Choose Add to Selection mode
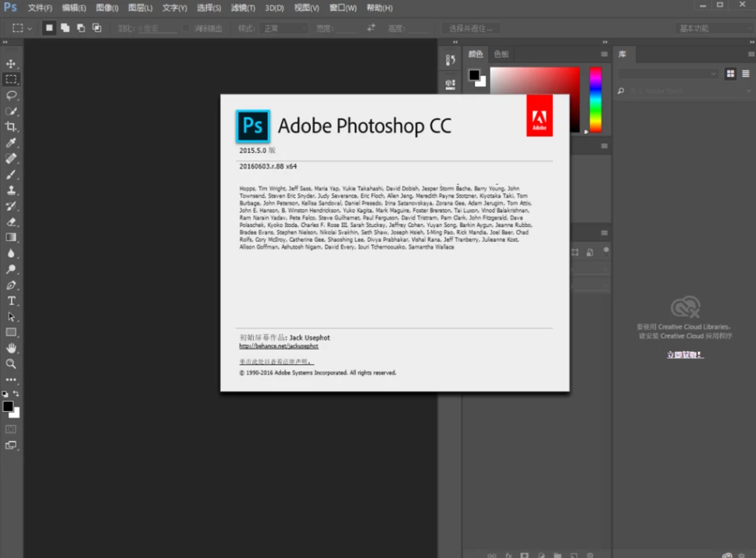 point(65,28)
